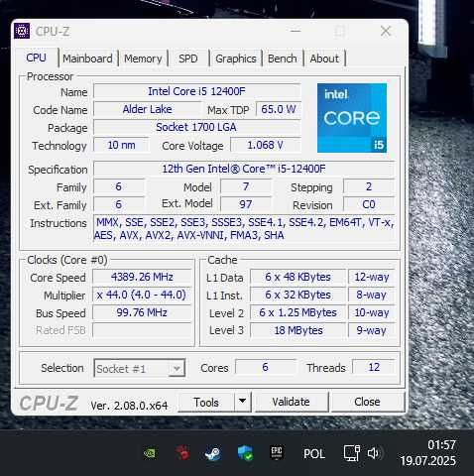Open Epic Games tray icon

click(x=277, y=453)
